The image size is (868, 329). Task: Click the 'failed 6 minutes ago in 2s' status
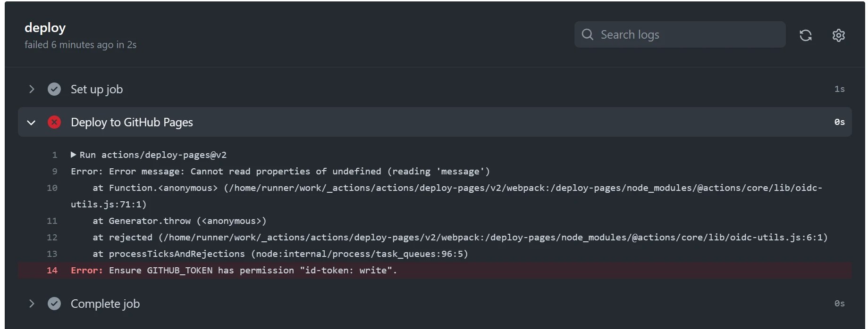click(81, 45)
